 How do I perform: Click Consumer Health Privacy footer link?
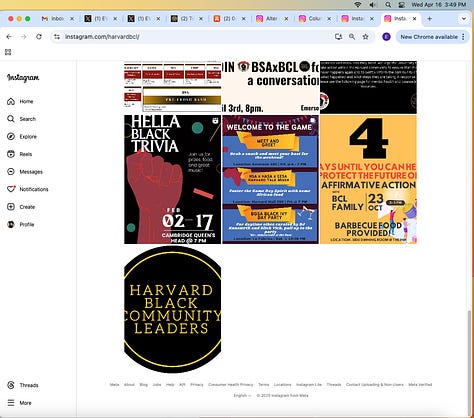pyautogui.click(x=231, y=384)
